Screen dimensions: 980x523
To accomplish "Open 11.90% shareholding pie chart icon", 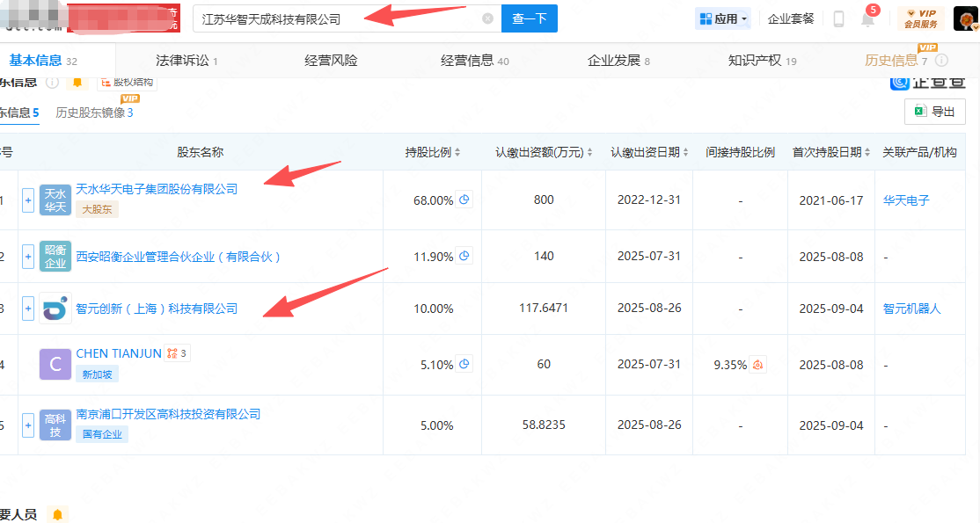I will pyautogui.click(x=464, y=256).
